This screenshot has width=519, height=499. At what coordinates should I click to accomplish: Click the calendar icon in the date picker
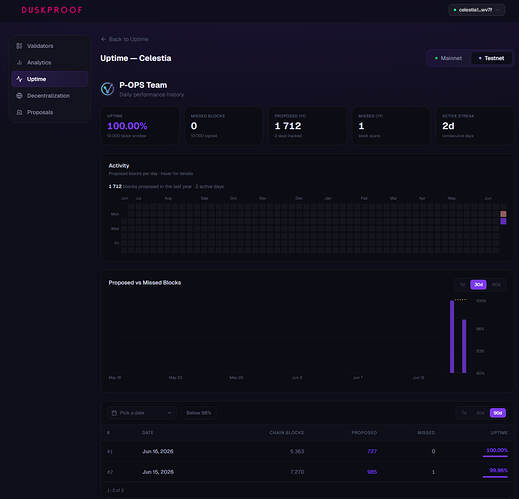tap(114, 413)
